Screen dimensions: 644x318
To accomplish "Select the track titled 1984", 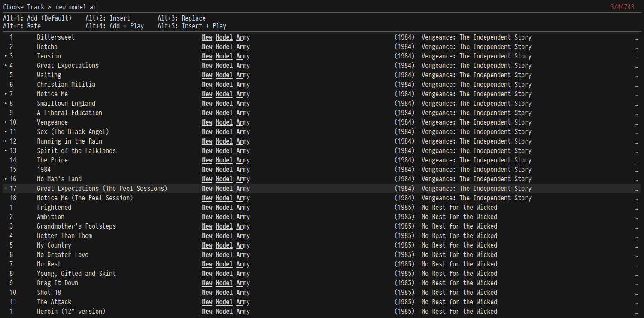I will [x=322, y=169].
